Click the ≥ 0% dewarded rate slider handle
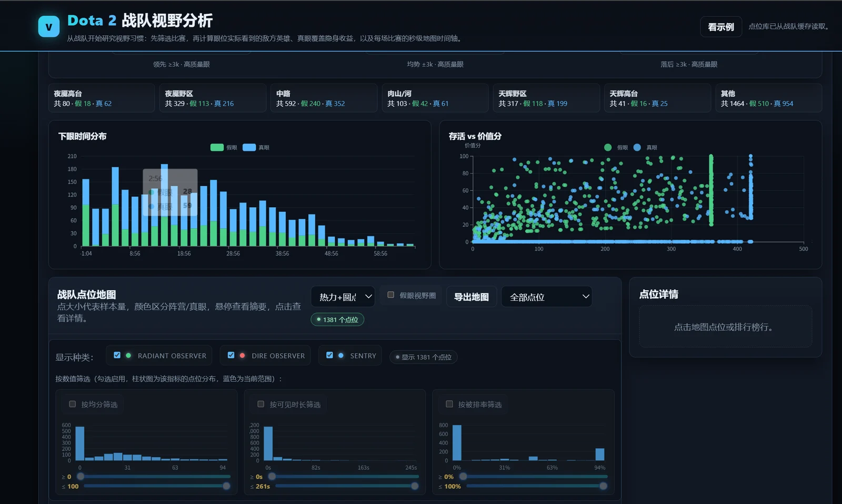842x504 pixels. tap(463, 477)
